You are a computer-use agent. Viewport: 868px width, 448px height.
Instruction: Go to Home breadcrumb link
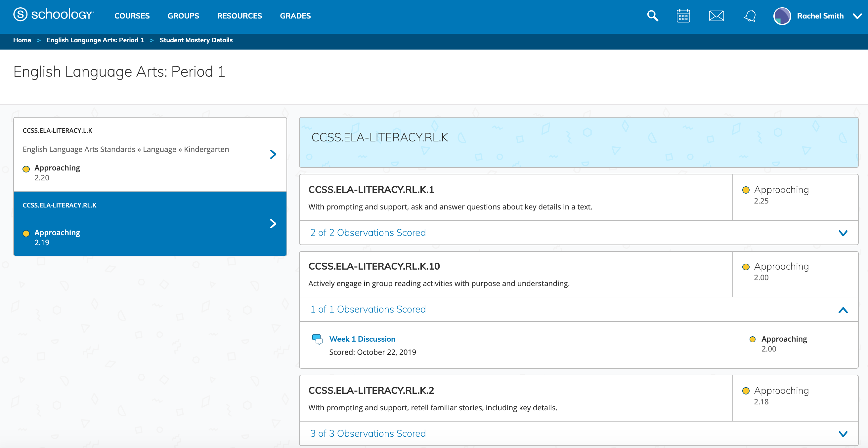coord(22,40)
